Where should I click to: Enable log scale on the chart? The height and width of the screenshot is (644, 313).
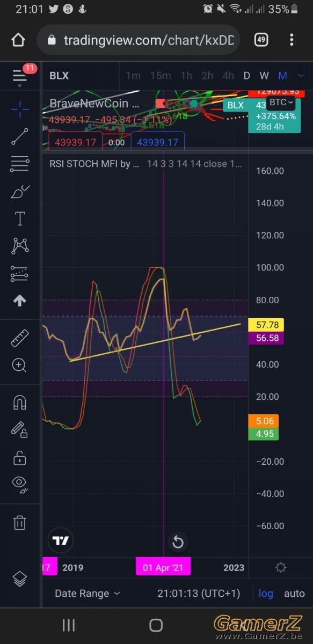[x=266, y=594]
